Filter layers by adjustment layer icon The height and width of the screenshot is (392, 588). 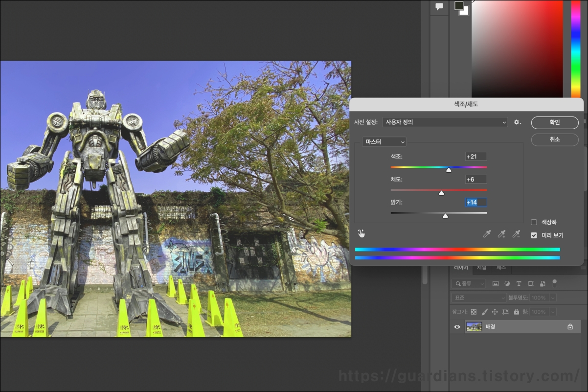point(507,283)
